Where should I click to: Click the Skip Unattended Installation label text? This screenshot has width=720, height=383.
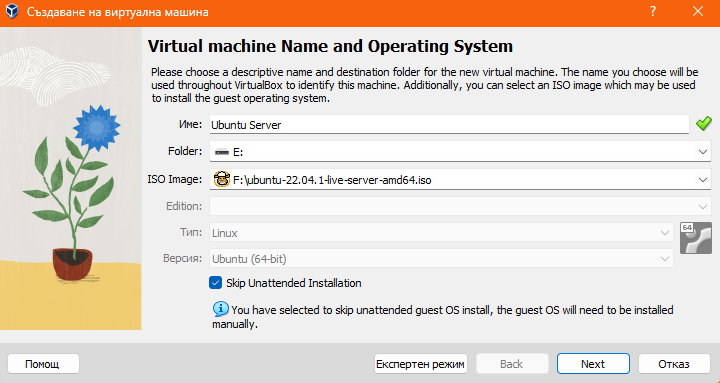[294, 283]
